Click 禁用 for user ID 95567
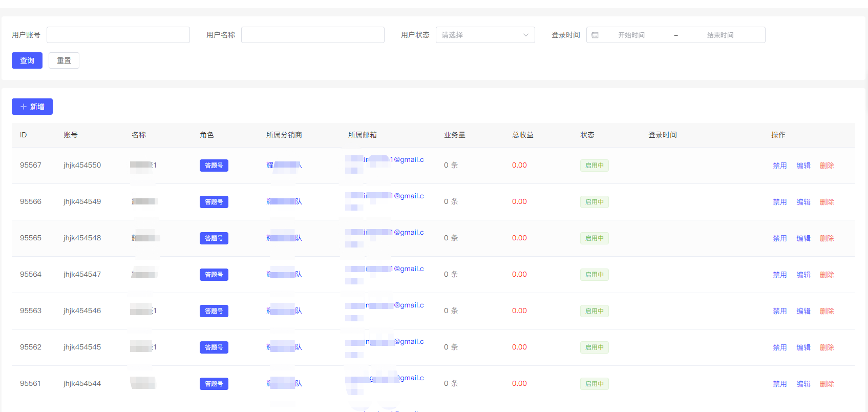Viewport: 868px width, 412px height. click(x=779, y=166)
